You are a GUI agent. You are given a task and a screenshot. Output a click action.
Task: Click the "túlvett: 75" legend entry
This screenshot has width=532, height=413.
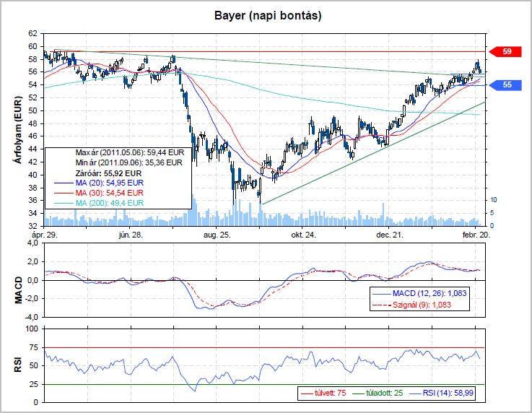pyautogui.click(x=323, y=393)
